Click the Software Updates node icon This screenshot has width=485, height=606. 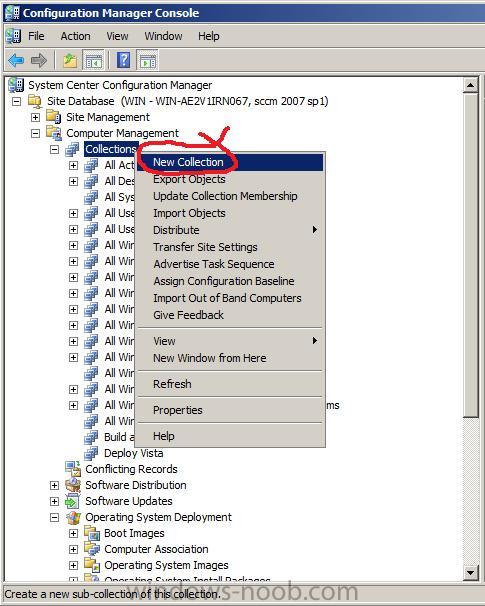[73, 501]
